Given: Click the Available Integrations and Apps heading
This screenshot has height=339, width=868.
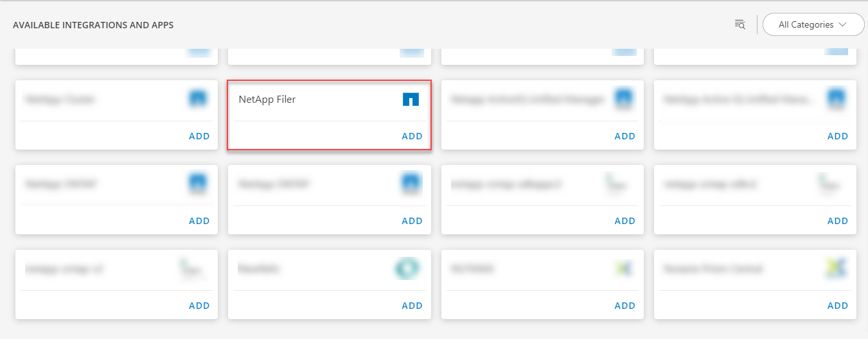Looking at the screenshot, I should pos(93,25).
